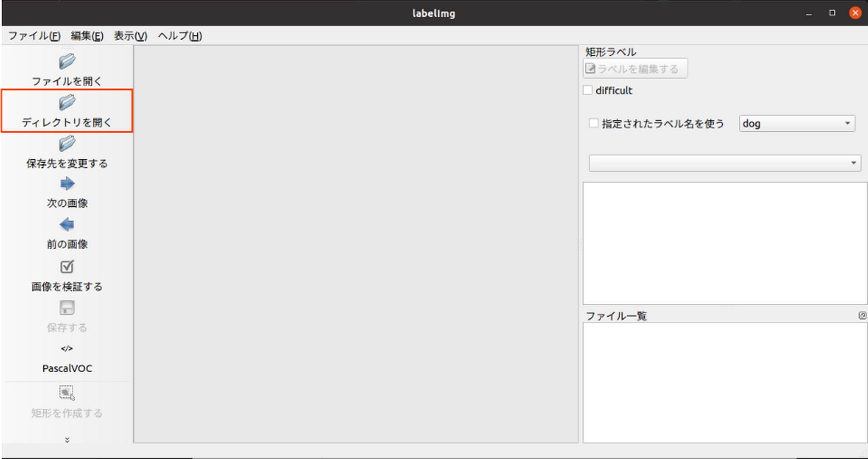The image size is (868, 459).
Task: Select the 矩形を作成する rectangle tool
Action: [x=67, y=392]
